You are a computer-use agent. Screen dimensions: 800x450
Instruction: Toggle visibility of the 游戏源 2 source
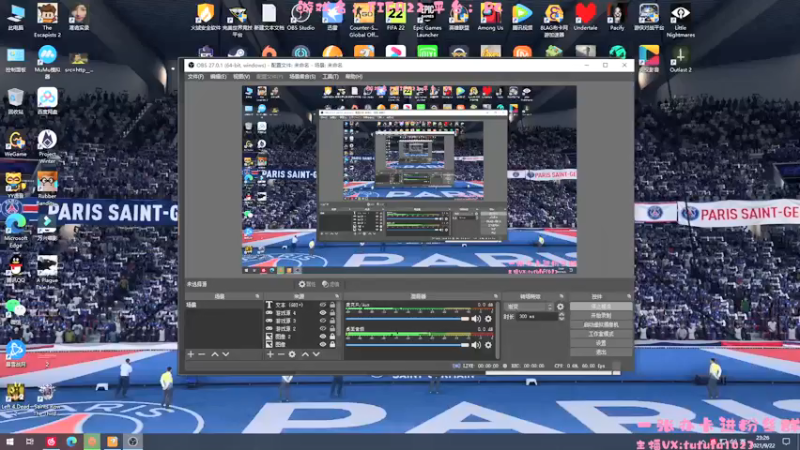322,329
